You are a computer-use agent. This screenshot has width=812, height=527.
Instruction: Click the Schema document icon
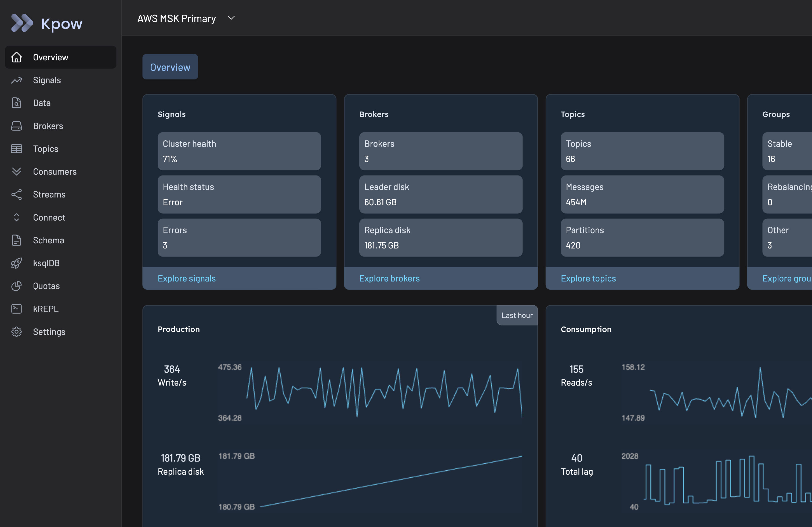coord(16,240)
